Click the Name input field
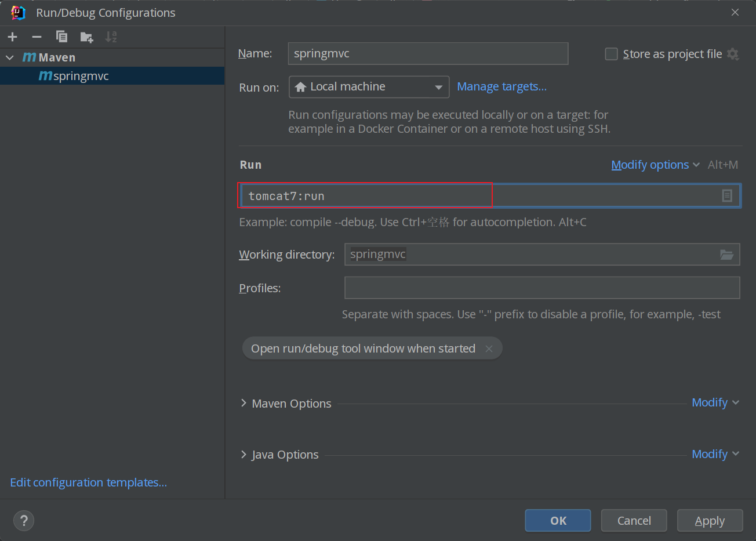Image resolution: width=756 pixels, height=541 pixels. [428, 53]
